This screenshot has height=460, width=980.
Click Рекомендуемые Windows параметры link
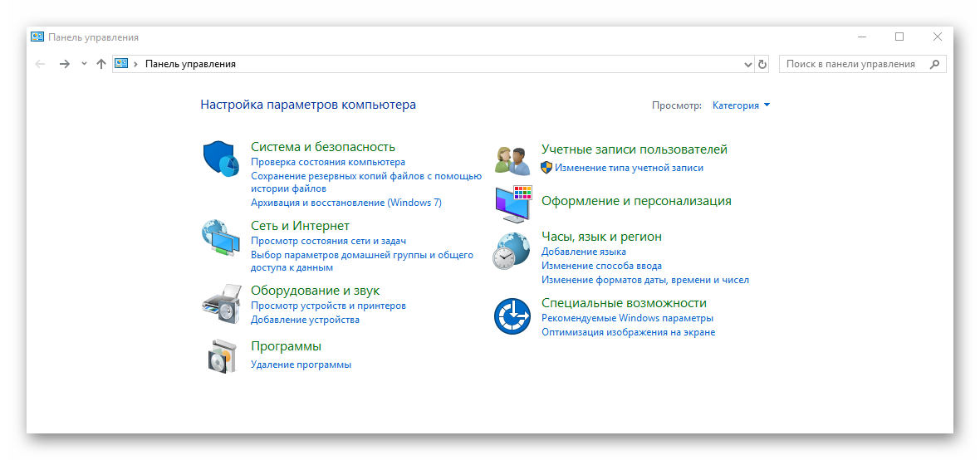(628, 318)
